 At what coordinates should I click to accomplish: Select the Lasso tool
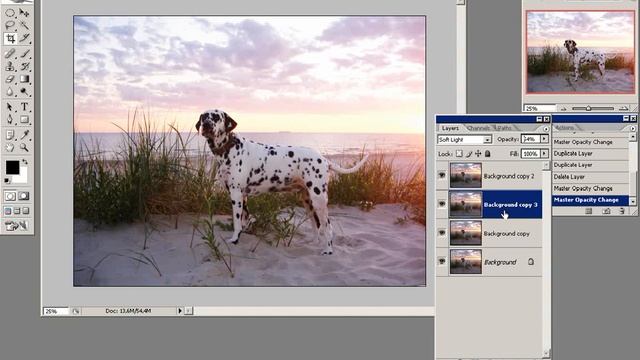[x=10, y=26]
